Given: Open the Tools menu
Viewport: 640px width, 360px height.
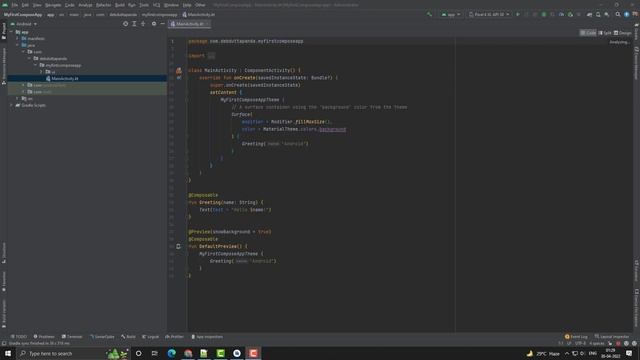Looking at the screenshot, I should click(x=144, y=5).
